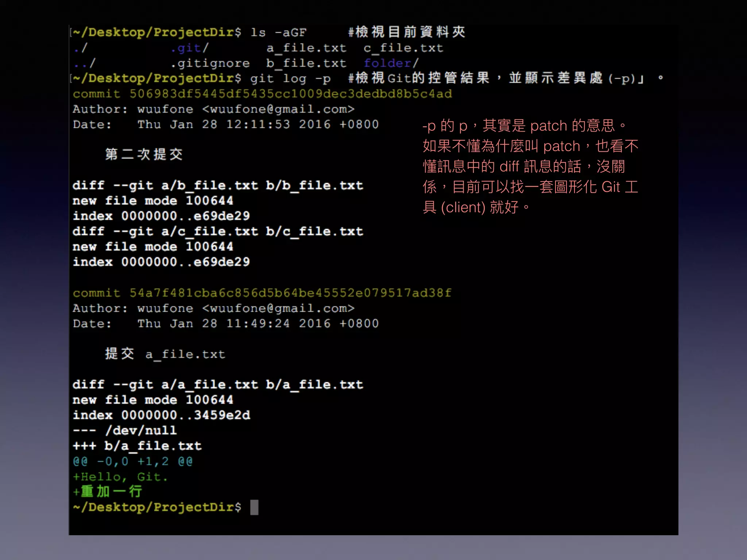Click the added line '+Hello, Git.'
Viewport: 747px width, 560px height.
120,477
